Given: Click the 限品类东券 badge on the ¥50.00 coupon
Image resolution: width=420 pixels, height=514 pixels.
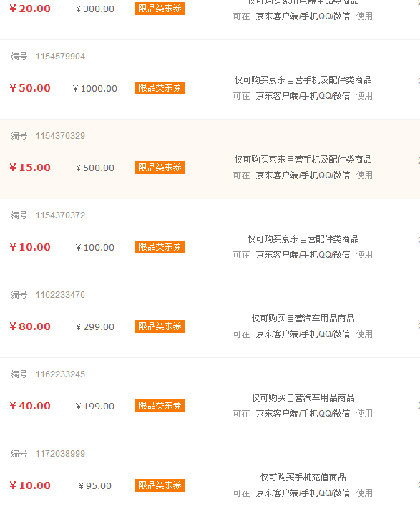Looking at the screenshot, I should point(160,88).
